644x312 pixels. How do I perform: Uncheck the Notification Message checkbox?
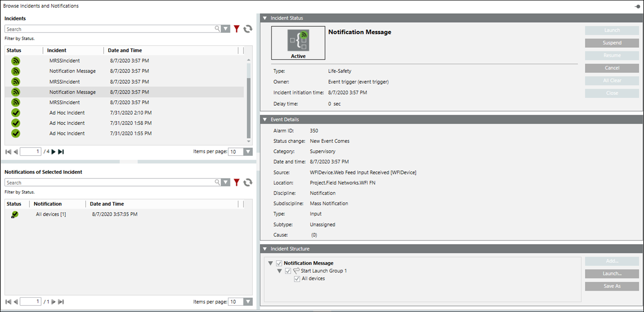279,263
